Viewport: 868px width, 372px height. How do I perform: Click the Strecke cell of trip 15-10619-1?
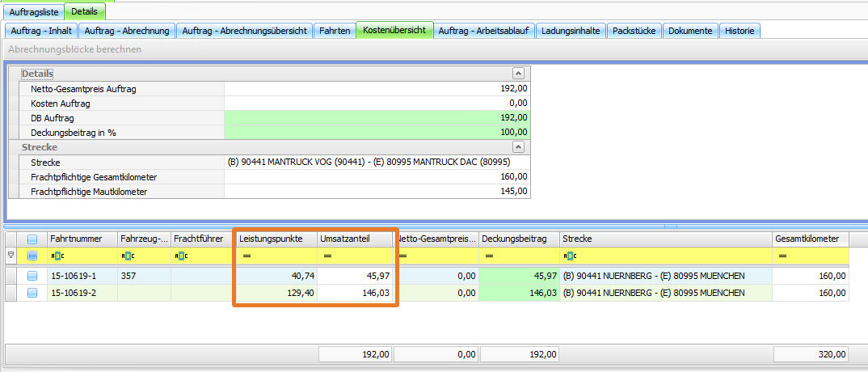point(665,276)
